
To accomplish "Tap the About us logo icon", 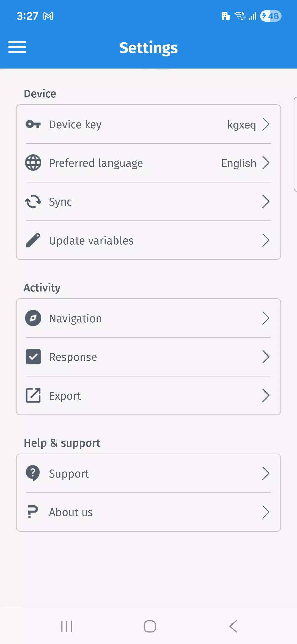I will click(33, 512).
